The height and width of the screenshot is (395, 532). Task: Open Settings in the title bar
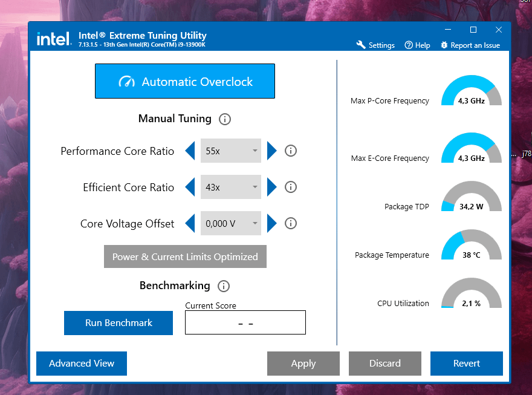click(375, 45)
